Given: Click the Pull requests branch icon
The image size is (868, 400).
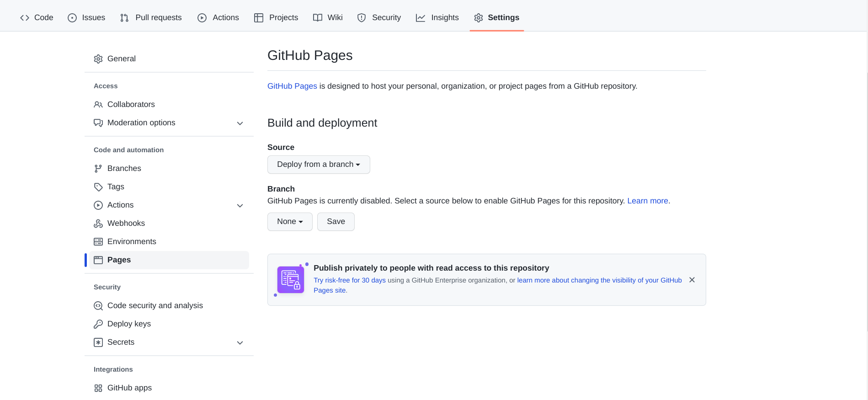Looking at the screenshot, I should tap(124, 18).
